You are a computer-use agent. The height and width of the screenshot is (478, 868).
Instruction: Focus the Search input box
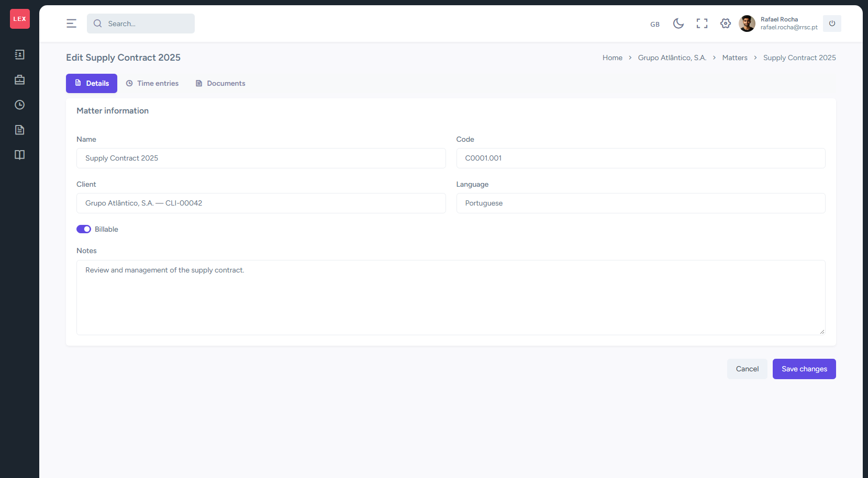141,24
